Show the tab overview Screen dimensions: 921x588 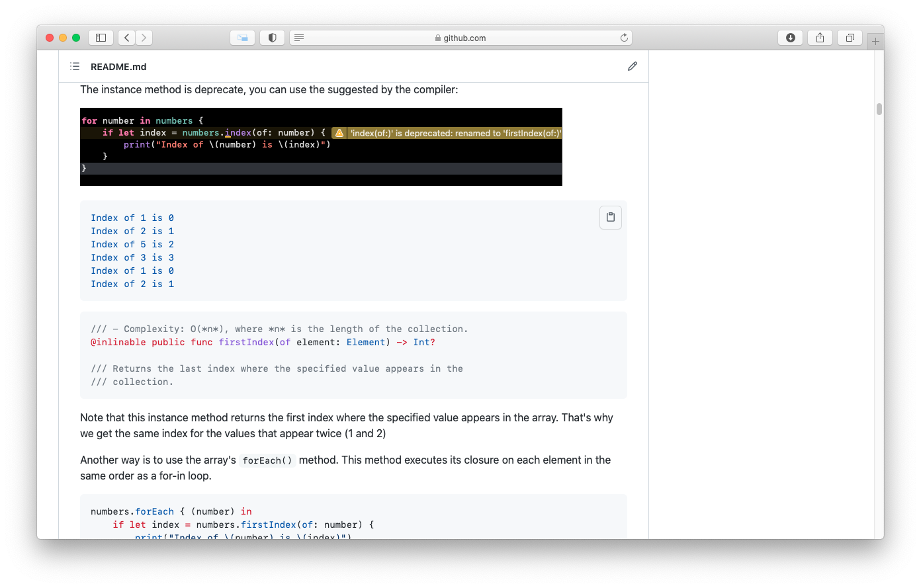pyautogui.click(x=850, y=38)
